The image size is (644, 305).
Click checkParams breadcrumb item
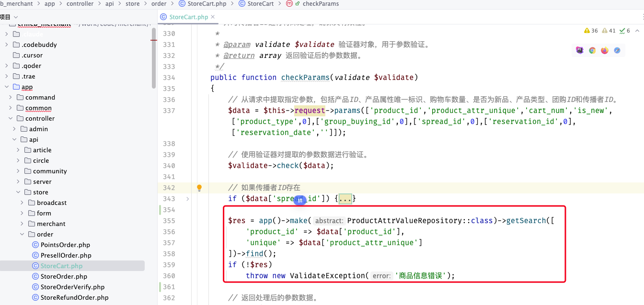(321, 4)
